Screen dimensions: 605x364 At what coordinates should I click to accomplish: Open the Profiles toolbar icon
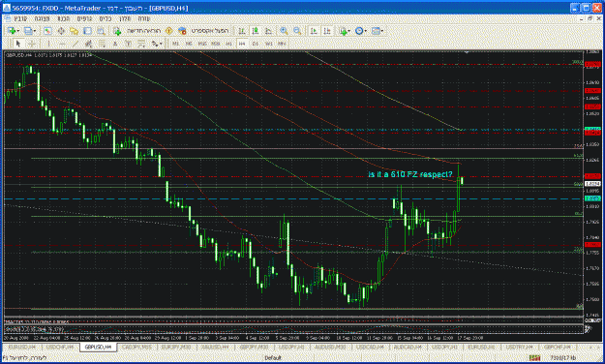(28, 31)
